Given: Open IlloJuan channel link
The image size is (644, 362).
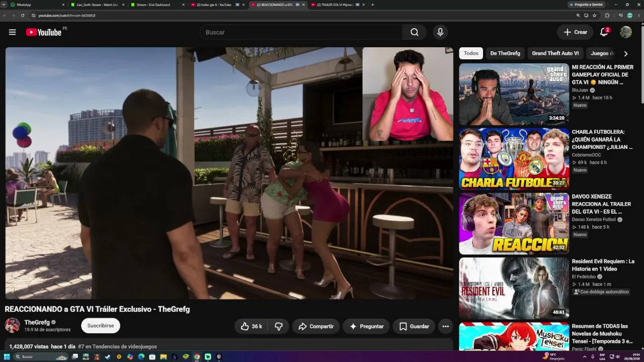Looking at the screenshot, I should (580, 90).
